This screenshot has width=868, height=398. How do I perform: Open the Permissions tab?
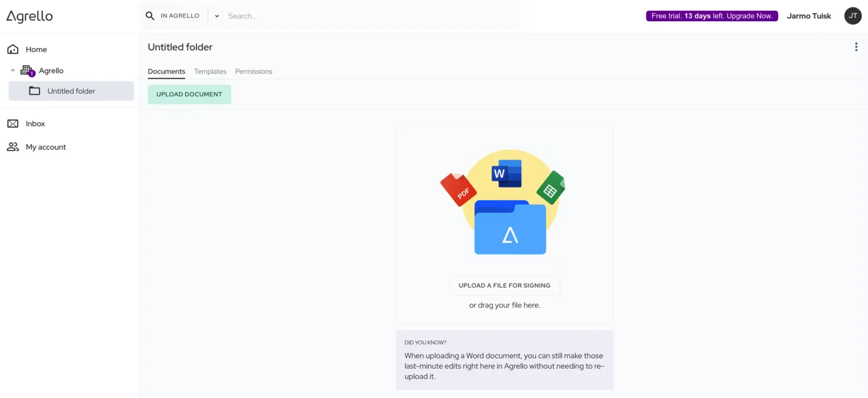(253, 71)
